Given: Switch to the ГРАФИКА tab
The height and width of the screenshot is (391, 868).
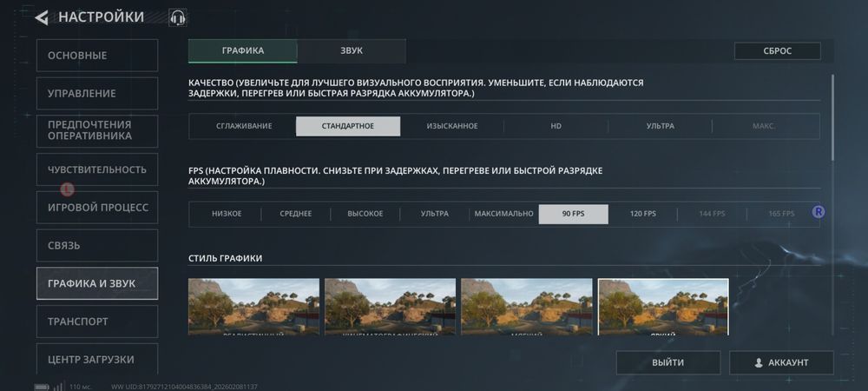Looking at the screenshot, I should [x=242, y=51].
